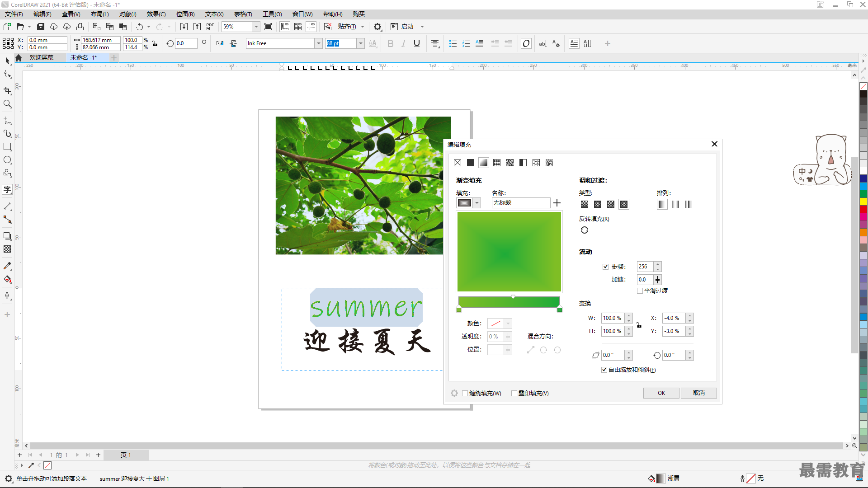
Task: Open the font size dropdown
Action: 360,43
